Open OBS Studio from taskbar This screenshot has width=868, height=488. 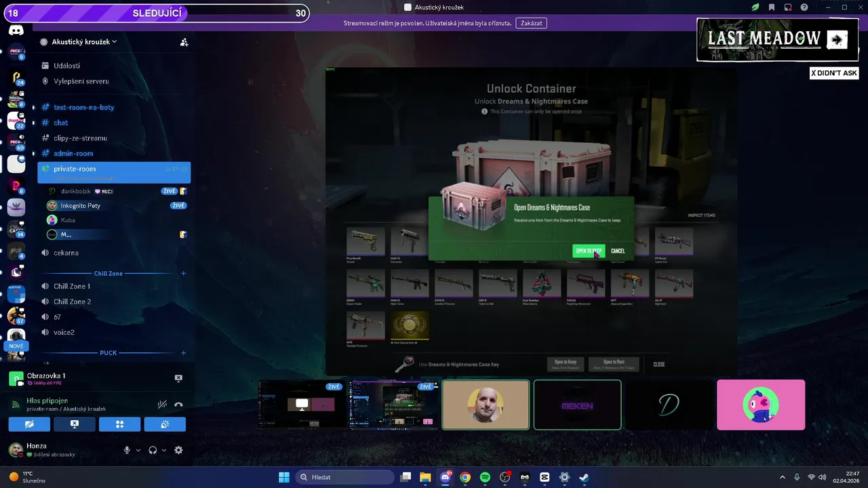(505, 477)
